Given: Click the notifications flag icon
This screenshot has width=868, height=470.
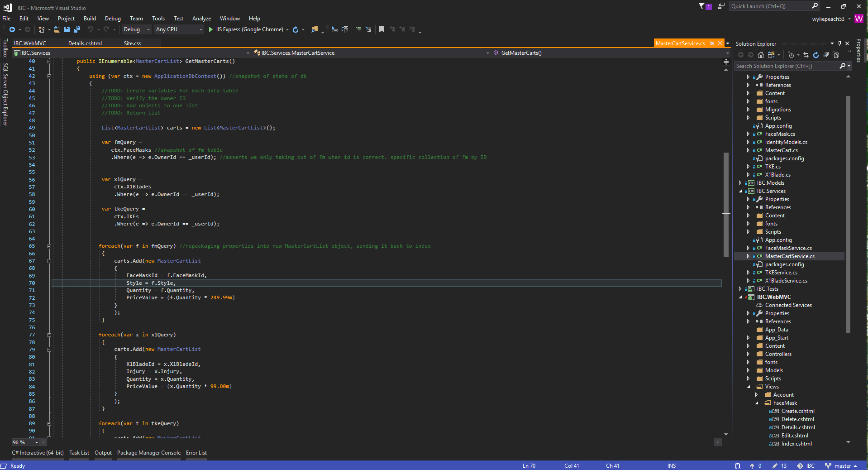Looking at the screenshot, I should (702, 6).
